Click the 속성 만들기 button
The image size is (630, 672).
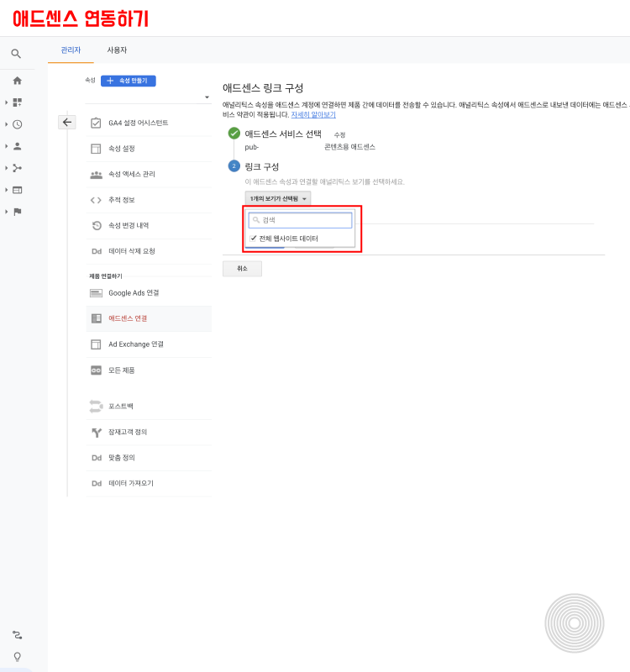coord(129,81)
